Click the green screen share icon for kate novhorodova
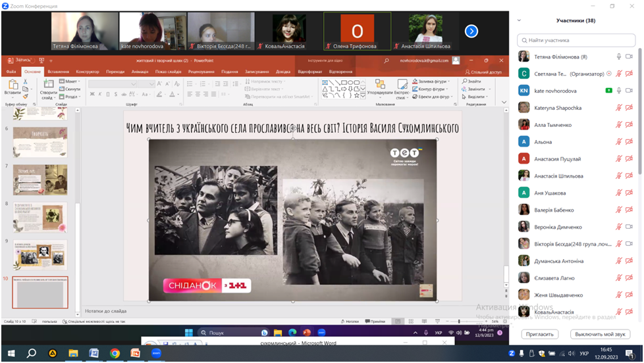 608,91
